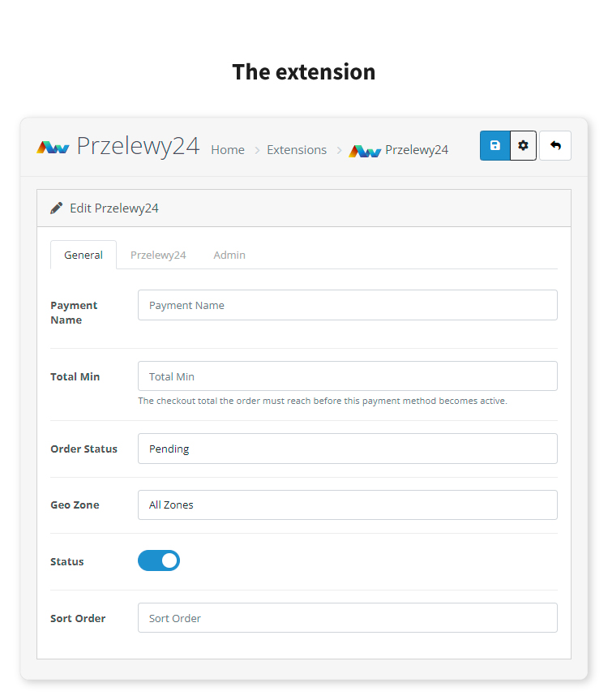
Task: Disable the Status toggle switch
Action: (159, 560)
